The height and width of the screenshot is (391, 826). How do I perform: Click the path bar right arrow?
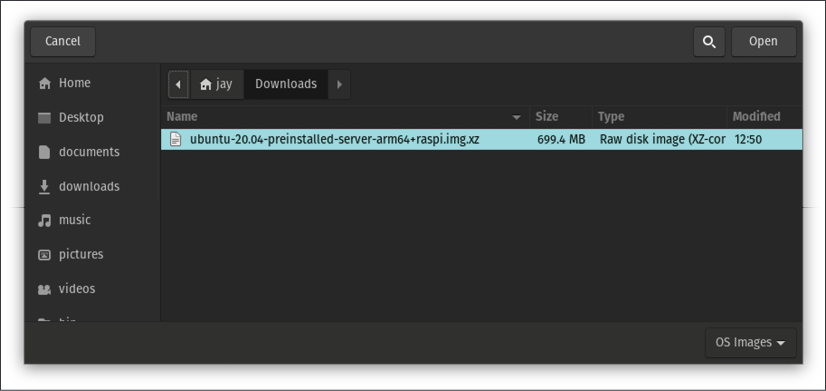[339, 84]
